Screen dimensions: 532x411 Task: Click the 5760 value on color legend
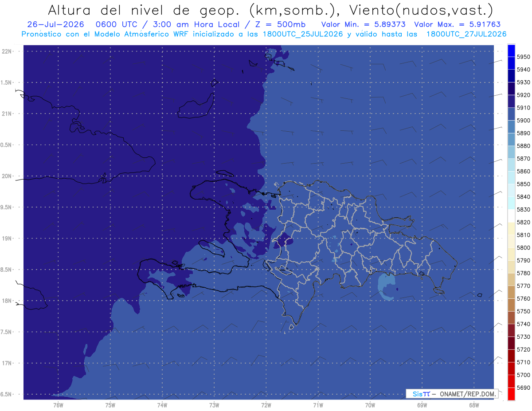click(524, 298)
